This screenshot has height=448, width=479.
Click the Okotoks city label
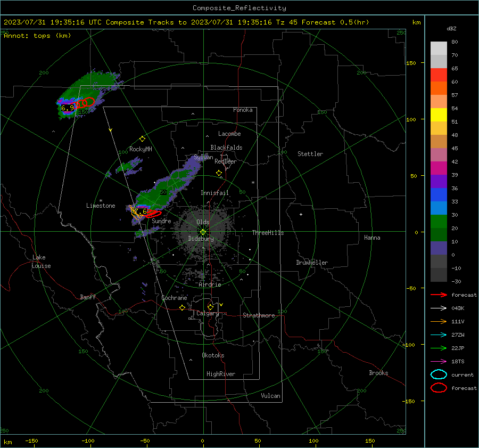coord(213,355)
